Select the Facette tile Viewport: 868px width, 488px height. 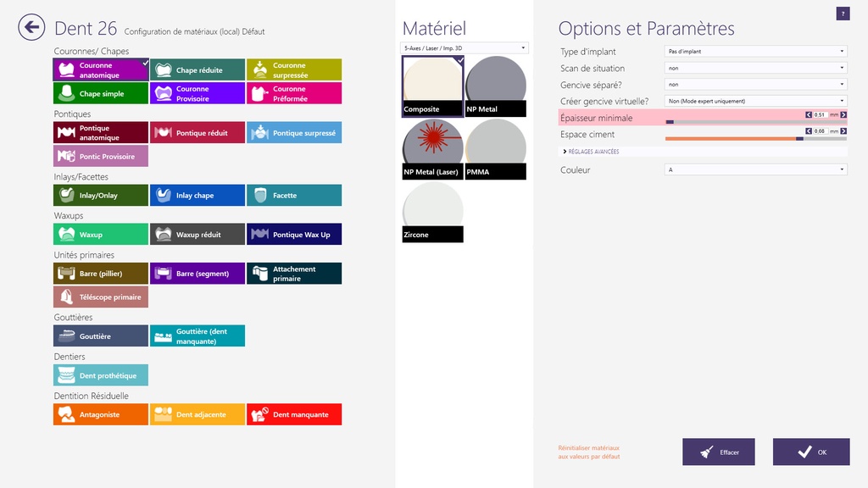pos(294,196)
